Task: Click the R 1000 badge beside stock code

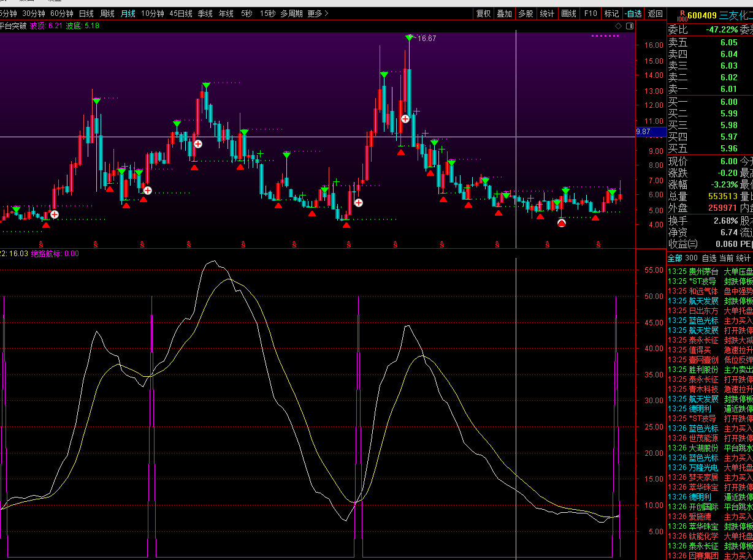Action: [x=681, y=15]
